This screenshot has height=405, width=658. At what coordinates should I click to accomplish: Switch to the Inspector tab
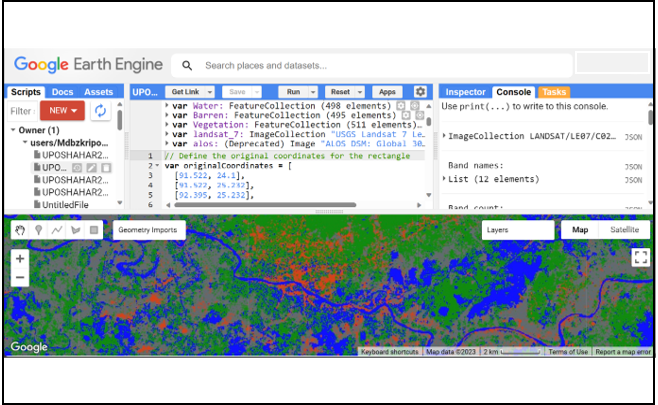465,92
